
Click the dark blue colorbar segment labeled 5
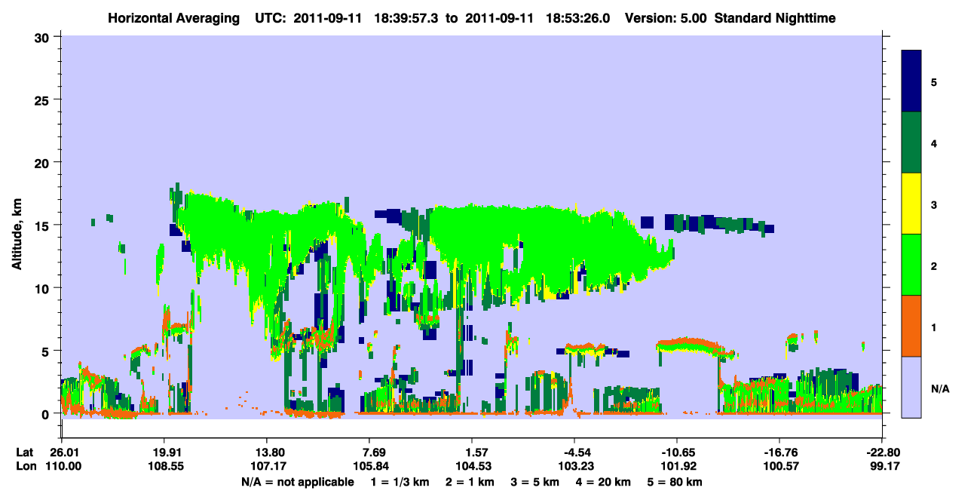[911, 81]
